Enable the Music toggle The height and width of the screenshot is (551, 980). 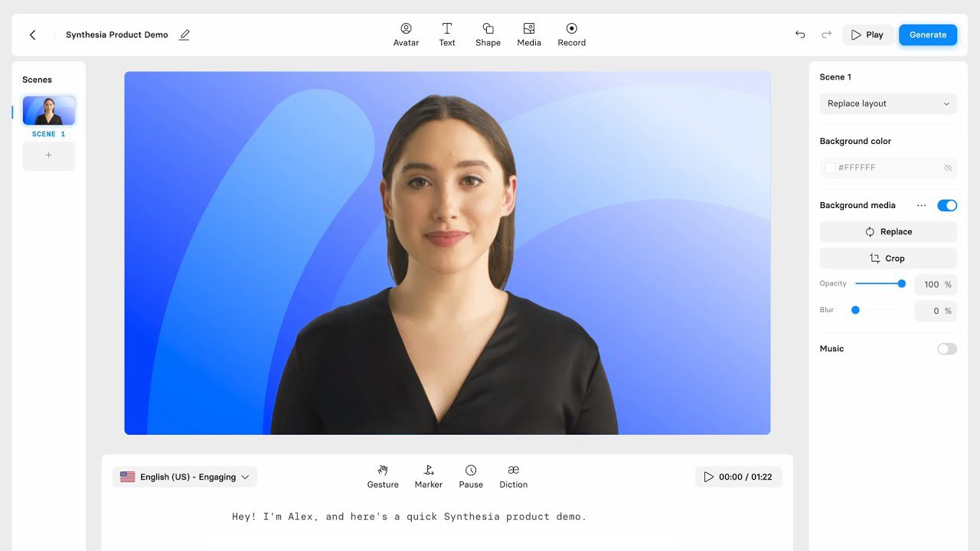(947, 349)
